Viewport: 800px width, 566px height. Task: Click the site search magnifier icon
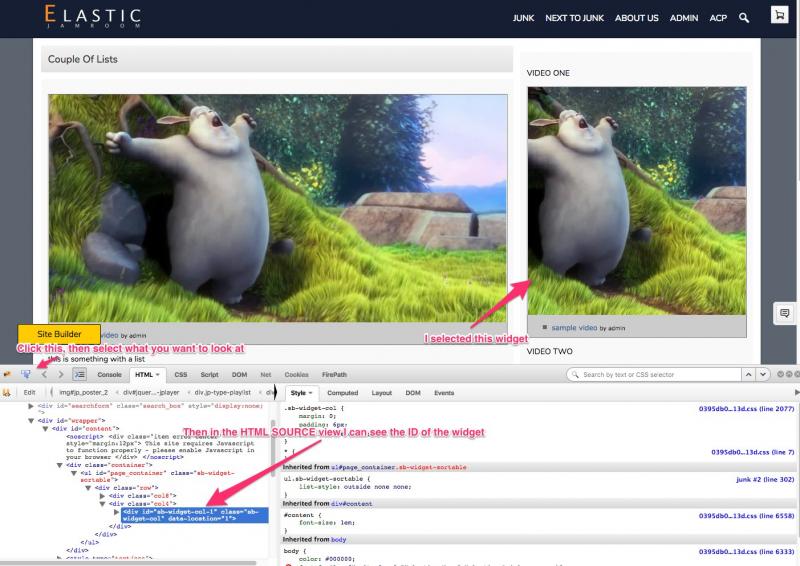click(743, 18)
